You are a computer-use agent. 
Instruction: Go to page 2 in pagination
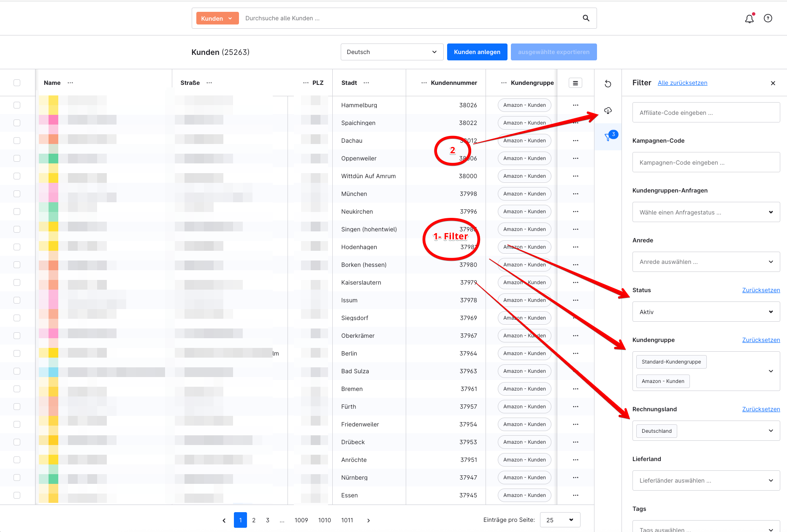pyautogui.click(x=254, y=520)
